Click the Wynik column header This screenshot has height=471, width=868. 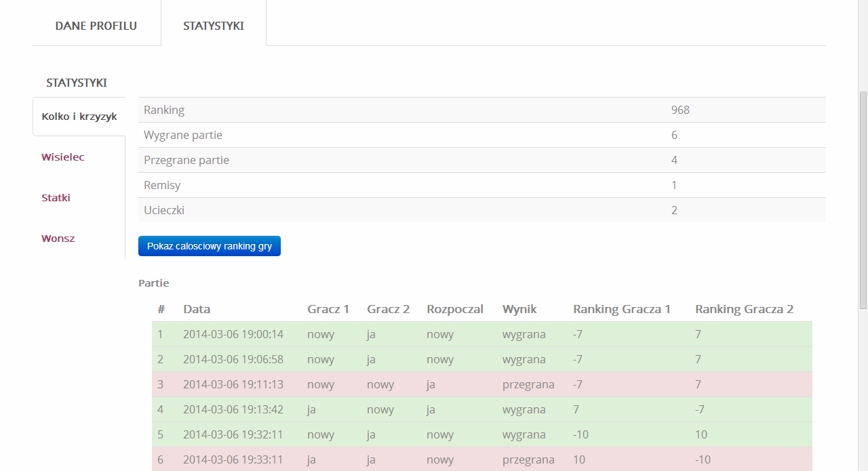519,309
